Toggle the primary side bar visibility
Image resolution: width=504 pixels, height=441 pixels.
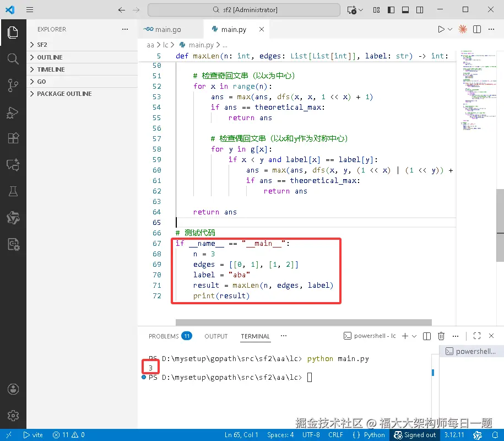[x=391, y=10]
